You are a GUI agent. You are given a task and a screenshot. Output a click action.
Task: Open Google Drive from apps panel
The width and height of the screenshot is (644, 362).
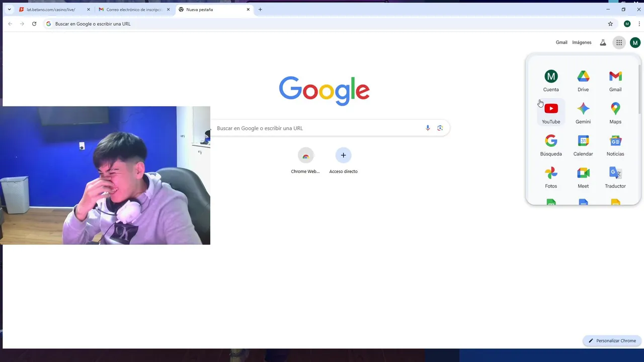pos(583,80)
